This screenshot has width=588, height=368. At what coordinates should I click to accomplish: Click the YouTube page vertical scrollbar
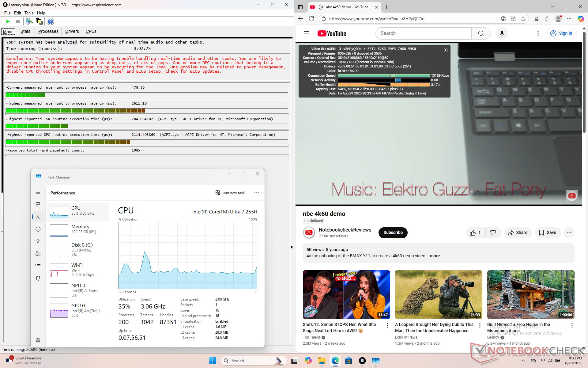click(x=584, y=83)
